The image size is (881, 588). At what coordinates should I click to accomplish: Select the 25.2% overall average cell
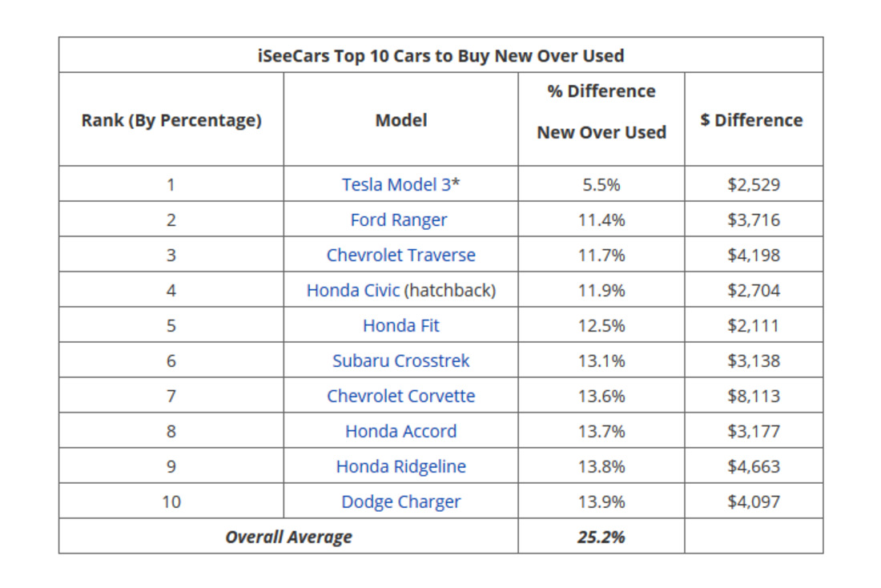coord(601,537)
